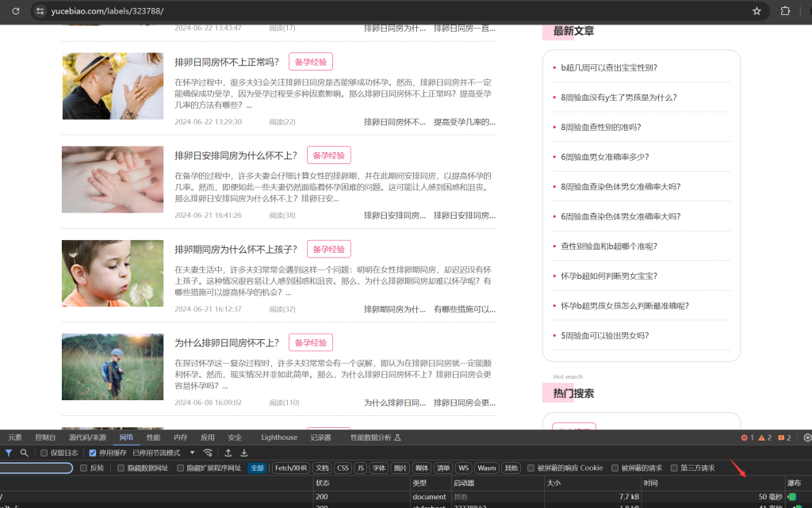Switch to the Lighthouse tab

[279, 437]
